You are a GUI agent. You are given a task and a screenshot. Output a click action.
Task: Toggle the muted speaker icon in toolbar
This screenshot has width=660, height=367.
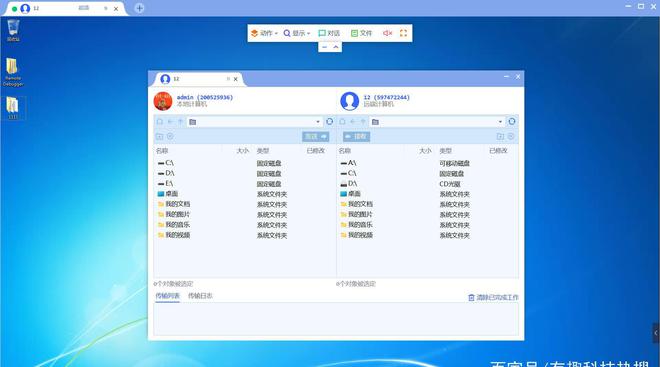pyautogui.click(x=387, y=33)
